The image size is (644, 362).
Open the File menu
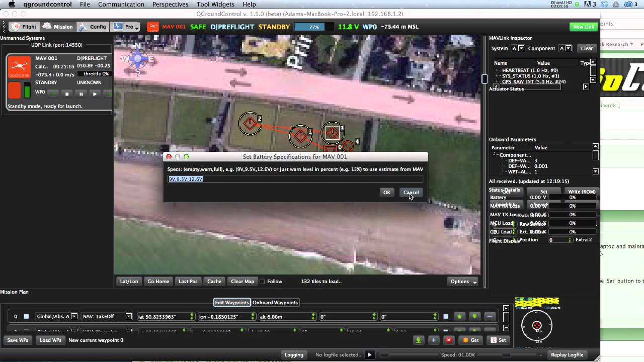tap(85, 4)
